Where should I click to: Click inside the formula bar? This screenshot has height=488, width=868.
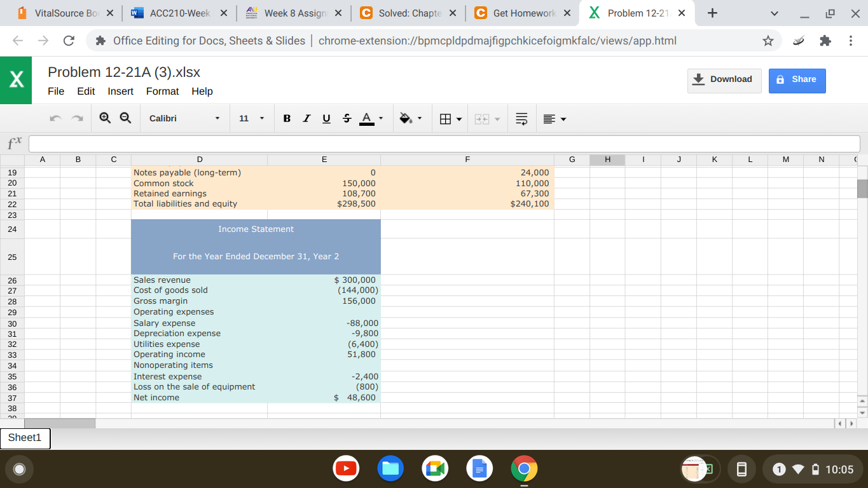pos(445,143)
